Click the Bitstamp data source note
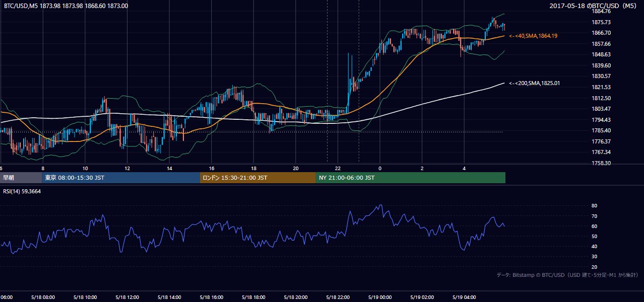 pos(567,275)
